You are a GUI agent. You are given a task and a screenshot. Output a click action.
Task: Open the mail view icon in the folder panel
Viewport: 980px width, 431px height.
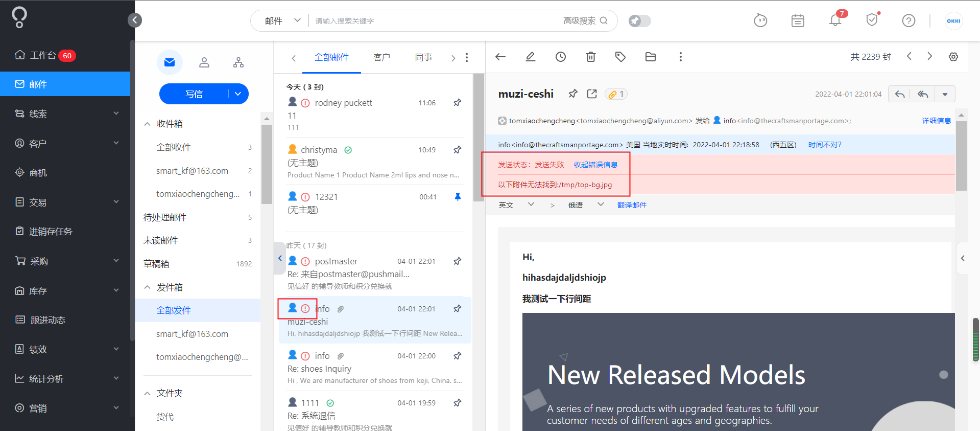coord(170,62)
